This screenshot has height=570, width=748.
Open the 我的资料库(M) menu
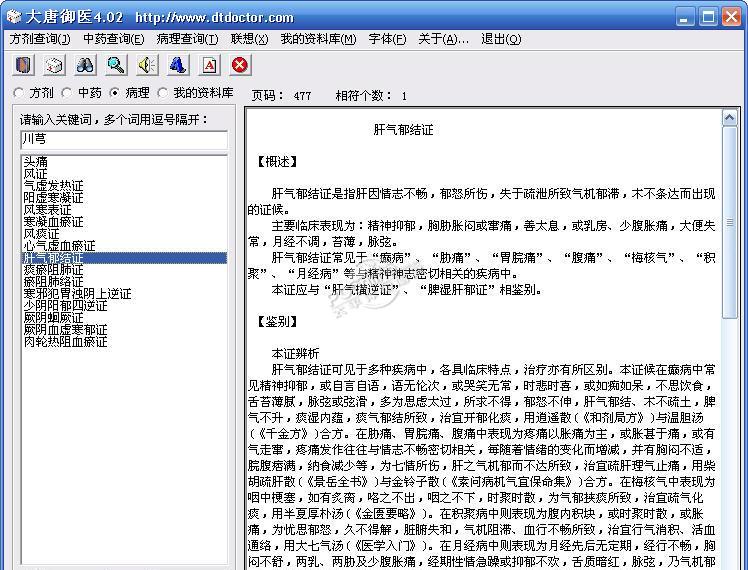pos(318,39)
